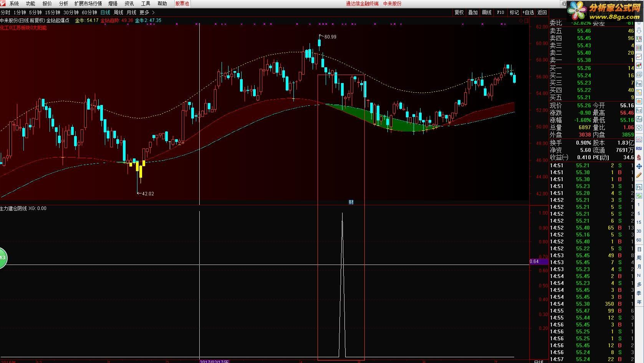The height and width of the screenshot is (363, 644).
Task: Click the 返回 back button
Action: (x=542, y=12)
